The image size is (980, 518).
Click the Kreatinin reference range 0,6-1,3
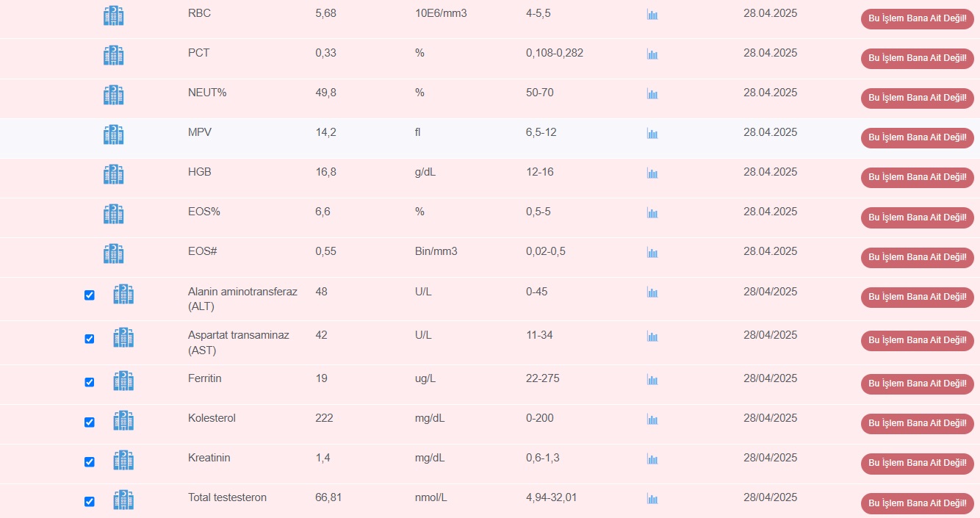coord(543,458)
